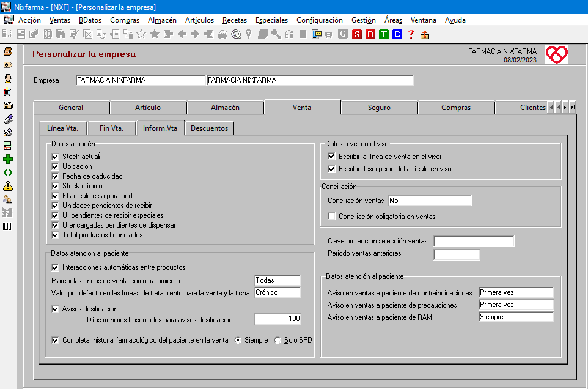This screenshot has width=588, height=389.
Task: Open the Configuración menu
Action: pyautogui.click(x=320, y=20)
